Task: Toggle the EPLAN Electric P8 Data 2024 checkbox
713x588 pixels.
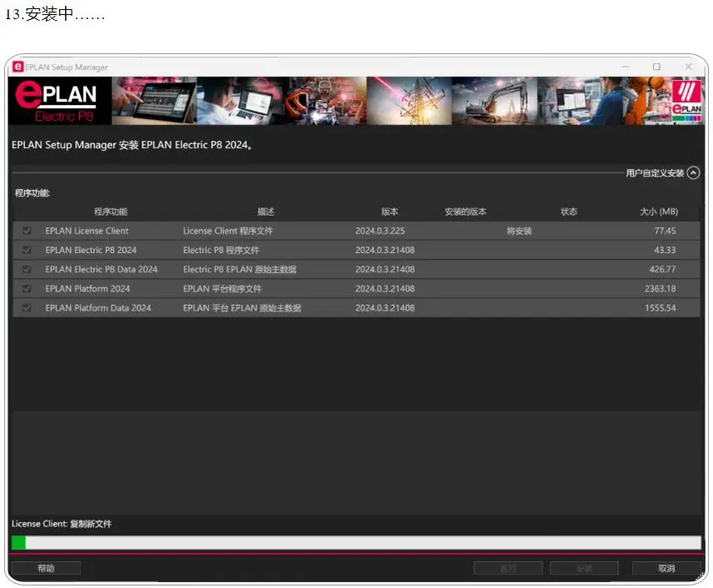Action: coord(27,269)
